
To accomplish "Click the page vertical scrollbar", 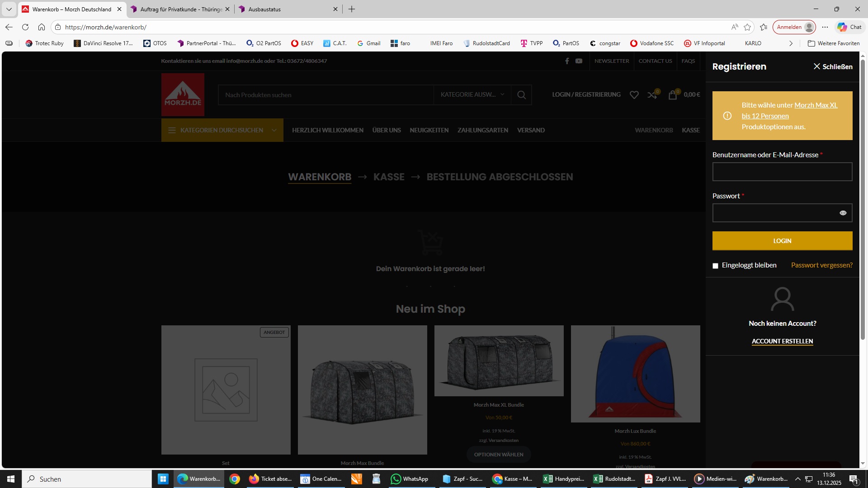I will (x=863, y=199).
